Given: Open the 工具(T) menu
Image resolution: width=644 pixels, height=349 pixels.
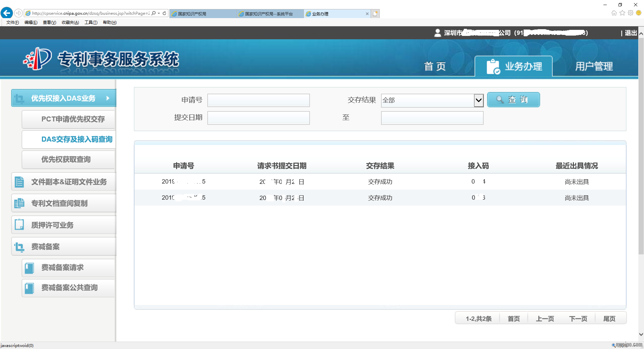Looking at the screenshot, I should coord(91,22).
